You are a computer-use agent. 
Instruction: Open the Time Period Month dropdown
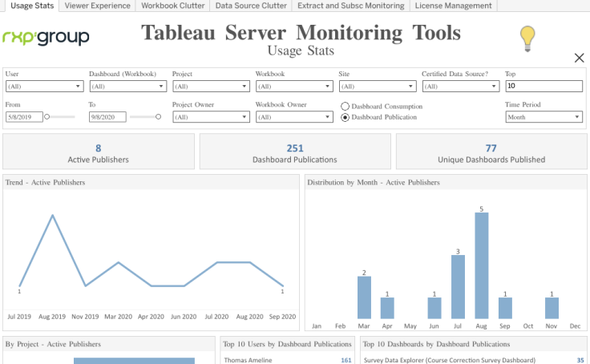coord(544,117)
